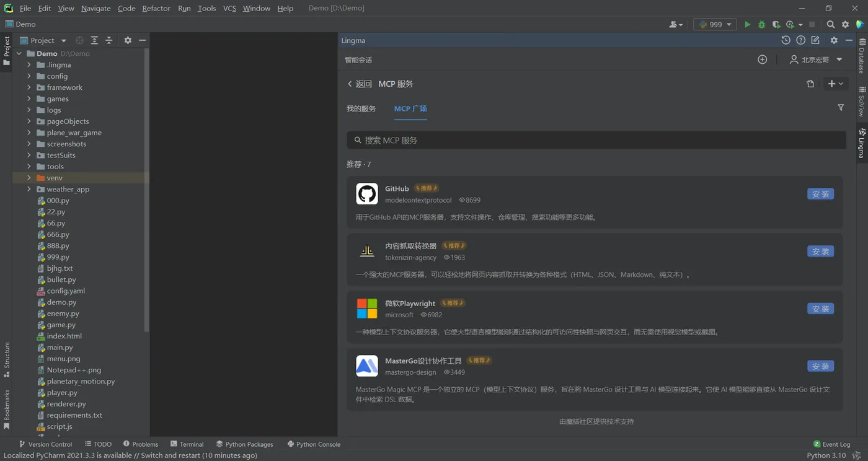Image resolution: width=868 pixels, height=461 pixels.
Task: Open Project panel options gear
Action: (x=128, y=40)
